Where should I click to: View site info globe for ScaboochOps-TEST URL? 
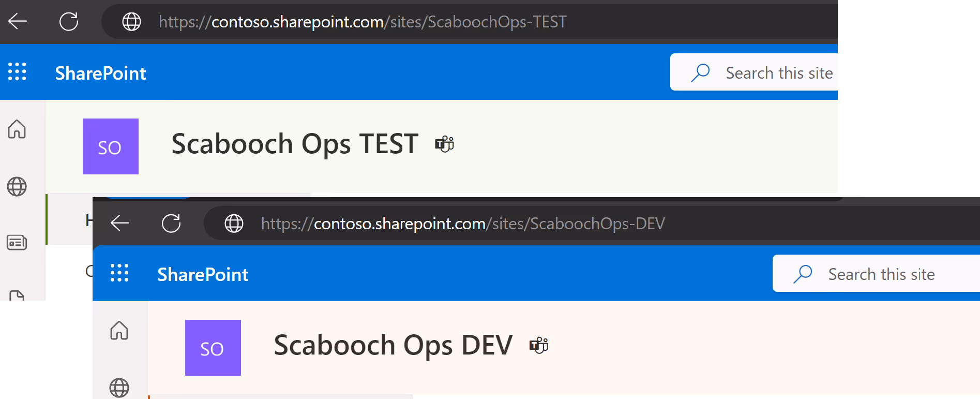[131, 22]
